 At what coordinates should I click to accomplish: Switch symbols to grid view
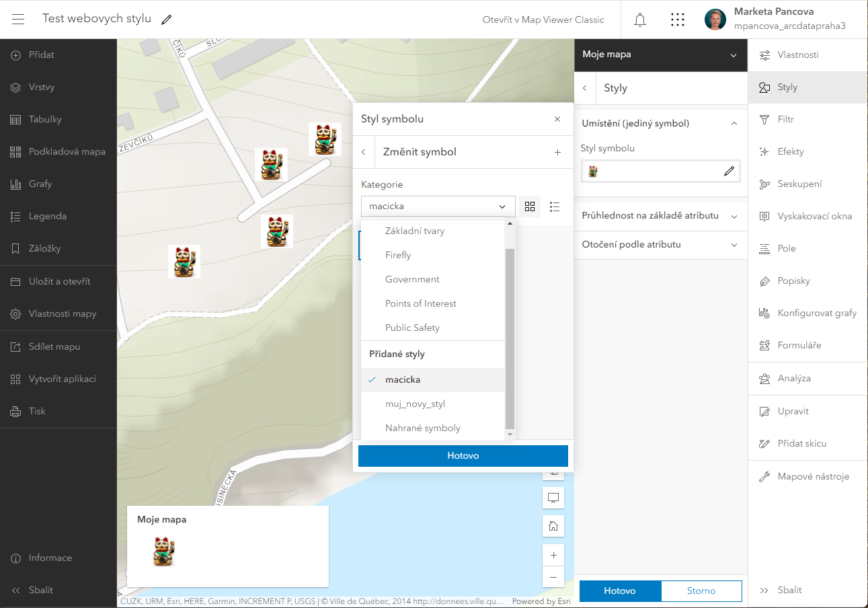(x=530, y=206)
